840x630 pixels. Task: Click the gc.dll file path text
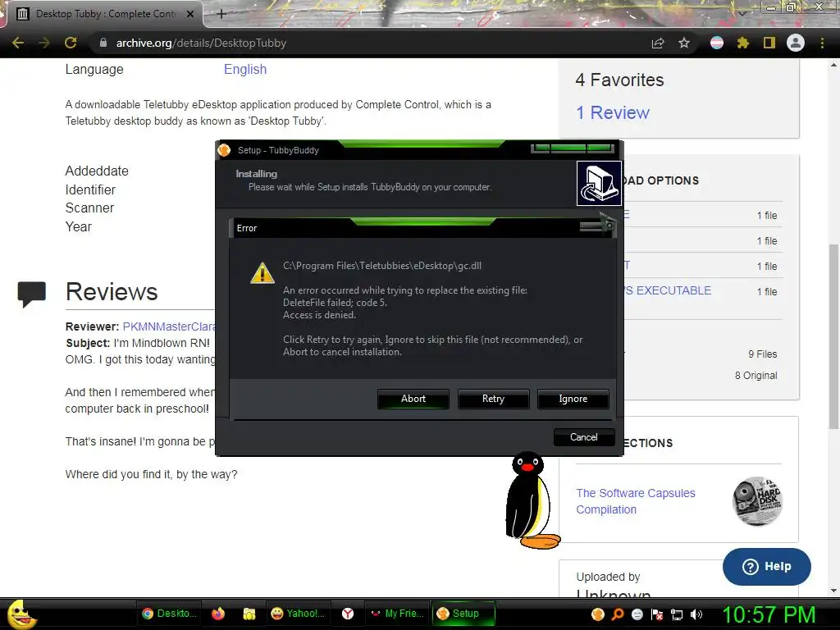382,266
